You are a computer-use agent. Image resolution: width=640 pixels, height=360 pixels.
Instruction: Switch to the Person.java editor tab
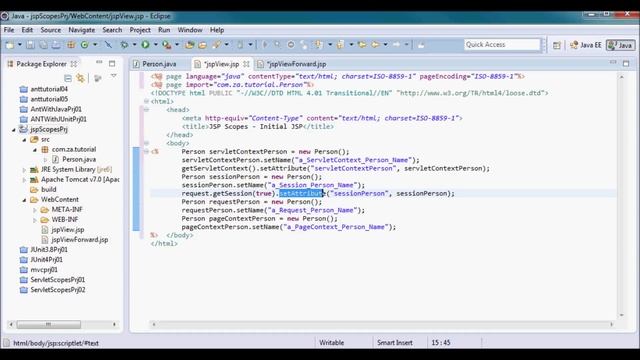pos(159,64)
